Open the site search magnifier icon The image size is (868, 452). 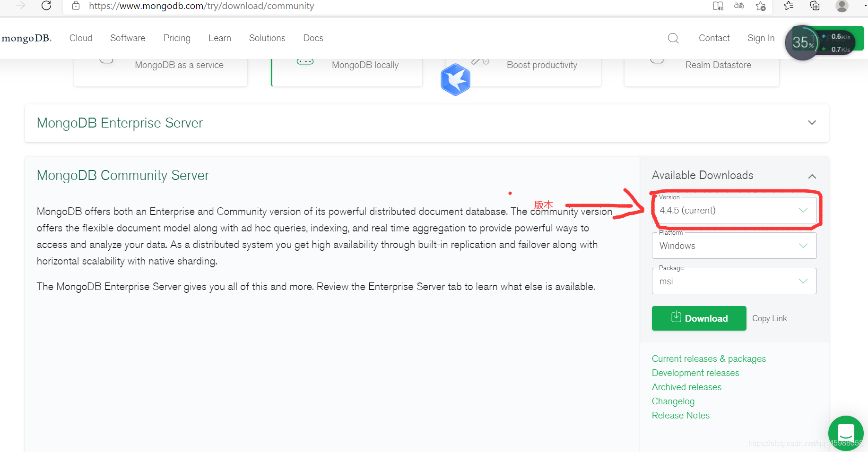[x=673, y=38]
